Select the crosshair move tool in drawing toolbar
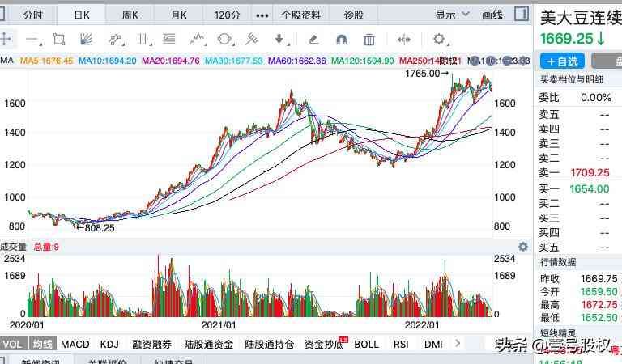Screen dimensions: 622x364 (x=6, y=39)
